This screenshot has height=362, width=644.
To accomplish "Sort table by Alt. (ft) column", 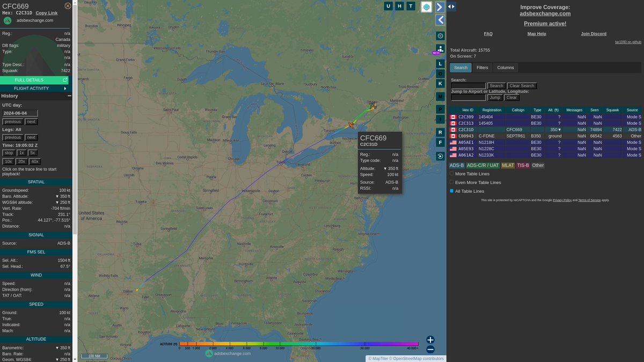I will click(554, 110).
